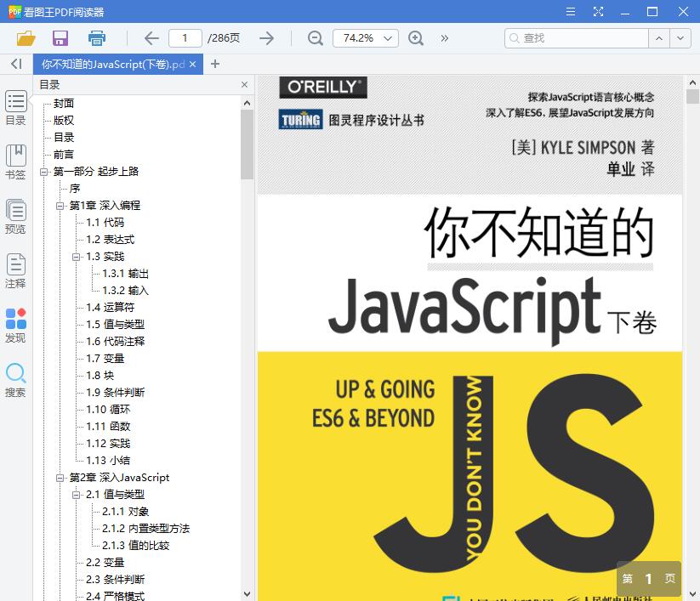
Task: Open the 注释 annotations panel
Action: click(15, 271)
